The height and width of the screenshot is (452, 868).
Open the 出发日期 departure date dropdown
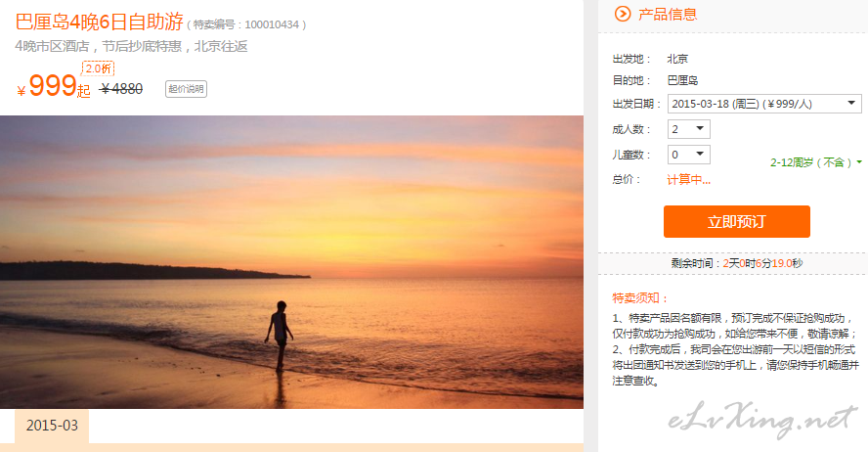(x=764, y=104)
